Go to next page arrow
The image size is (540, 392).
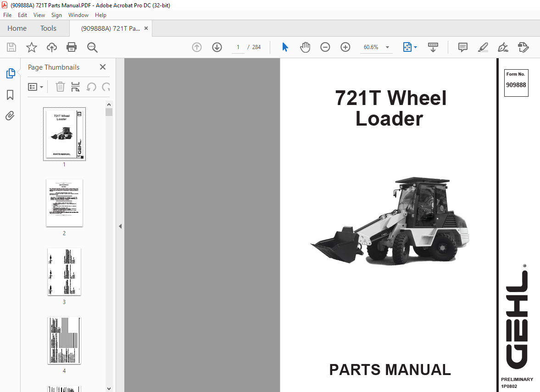[x=217, y=47]
